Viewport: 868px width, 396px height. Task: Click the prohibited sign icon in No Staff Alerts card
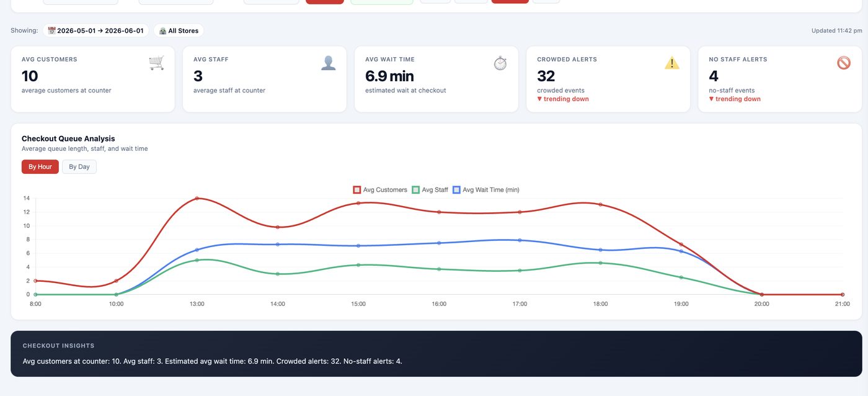(x=844, y=63)
